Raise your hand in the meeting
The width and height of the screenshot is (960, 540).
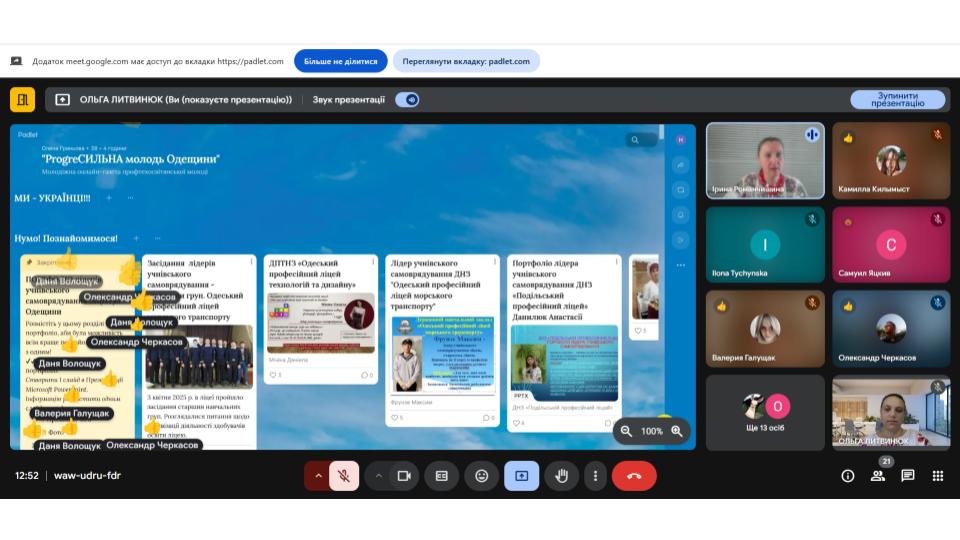[x=561, y=476]
